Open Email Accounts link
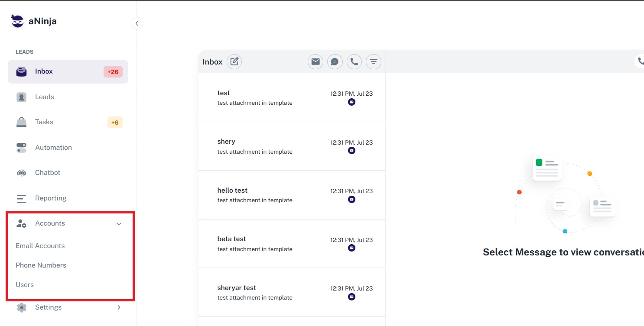The width and height of the screenshot is (644, 326). pos(40,246)
